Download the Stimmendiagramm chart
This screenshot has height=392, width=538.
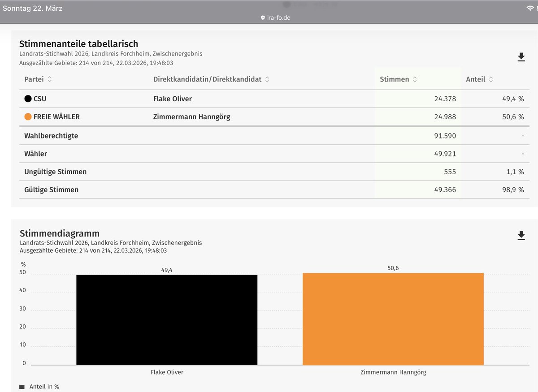tap(521, 236)
